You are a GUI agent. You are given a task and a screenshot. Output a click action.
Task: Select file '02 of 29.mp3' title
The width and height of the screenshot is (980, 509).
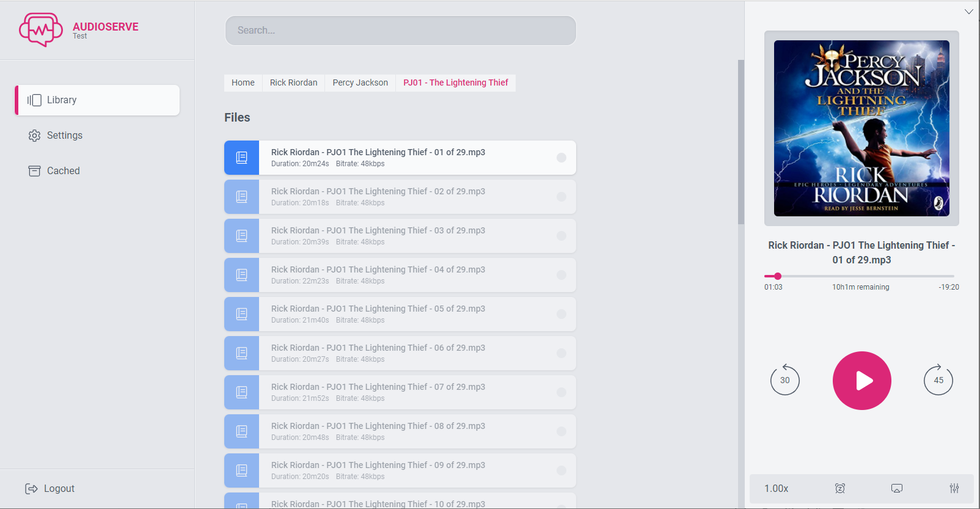[378, 191]
